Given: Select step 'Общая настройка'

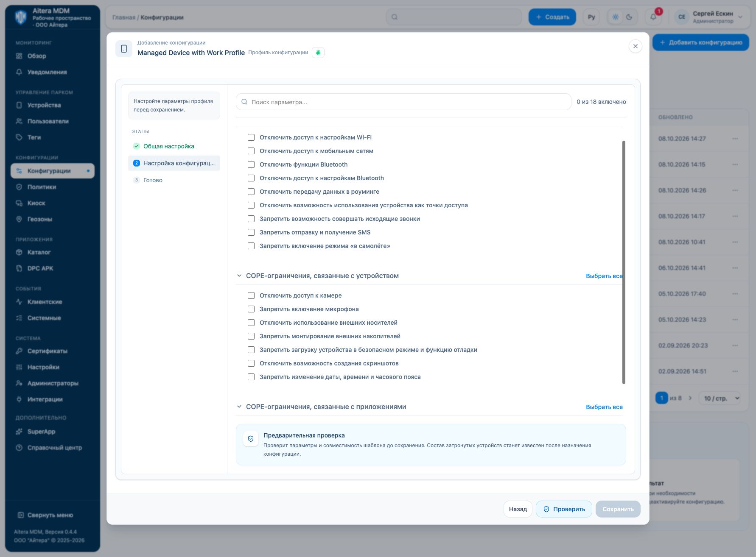Looking at the screenshot, I should point(174,146).
